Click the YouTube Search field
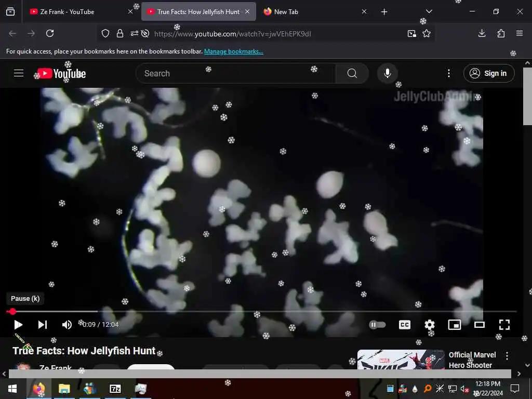 click(x=236, y=73)
